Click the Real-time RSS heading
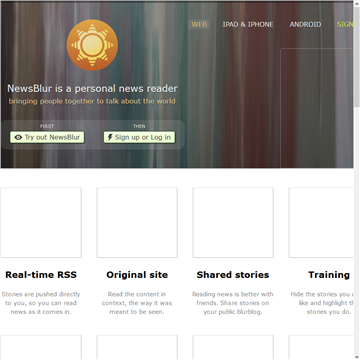Image resolution: width=360 pixels, height=360 pixels. coord(41,275)
